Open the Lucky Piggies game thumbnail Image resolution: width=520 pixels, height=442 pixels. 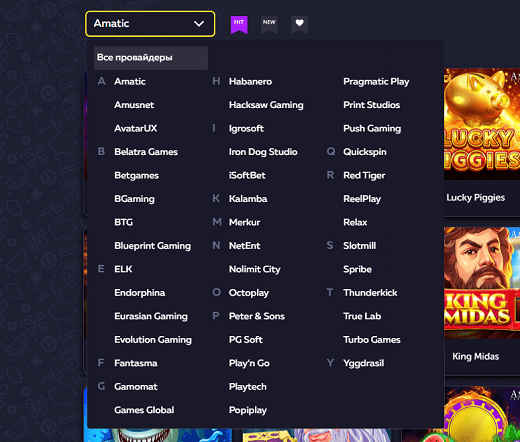tap(482, 124)
